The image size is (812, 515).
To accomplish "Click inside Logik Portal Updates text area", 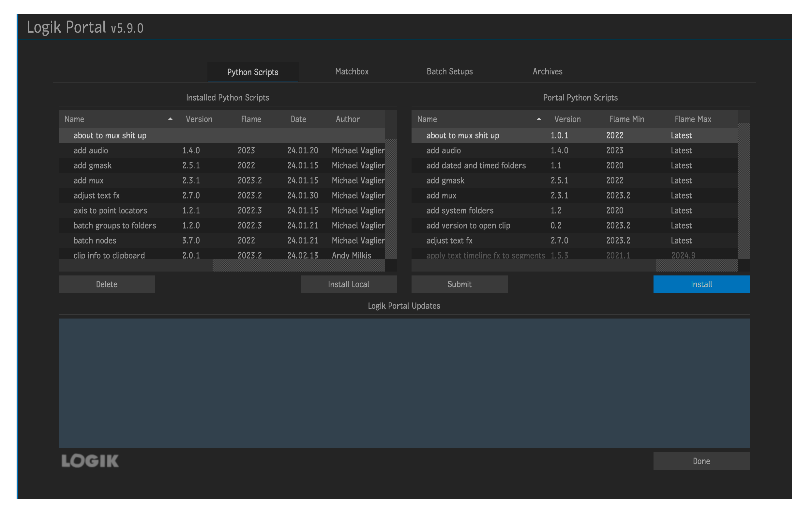I will pyautogui.click(x=404, y=383).
